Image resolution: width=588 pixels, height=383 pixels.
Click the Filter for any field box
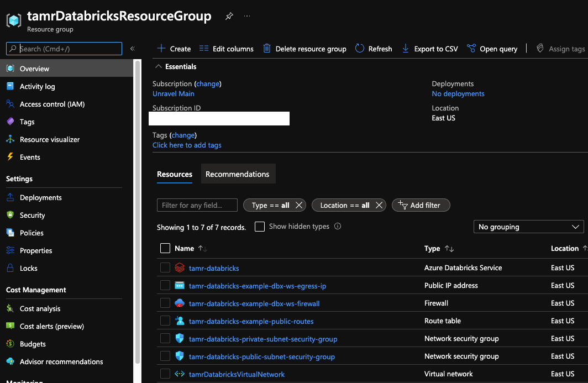pyautogui.click(x=197, y=205)
